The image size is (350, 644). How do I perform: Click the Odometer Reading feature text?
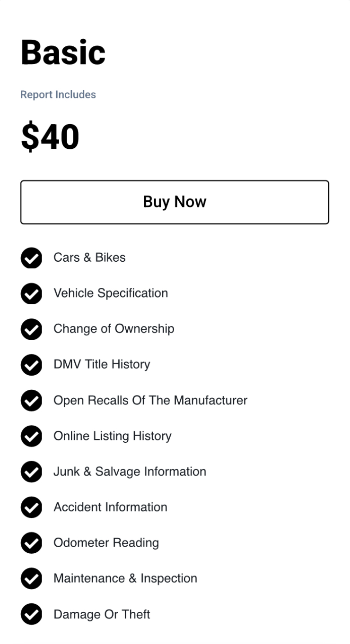(106, 543)
